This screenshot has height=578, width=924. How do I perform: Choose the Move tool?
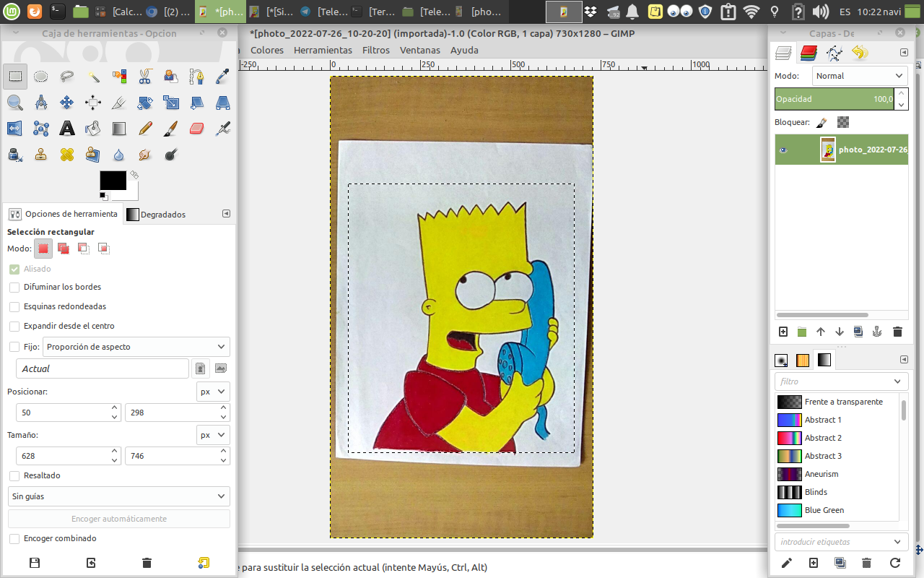[67, 102]
